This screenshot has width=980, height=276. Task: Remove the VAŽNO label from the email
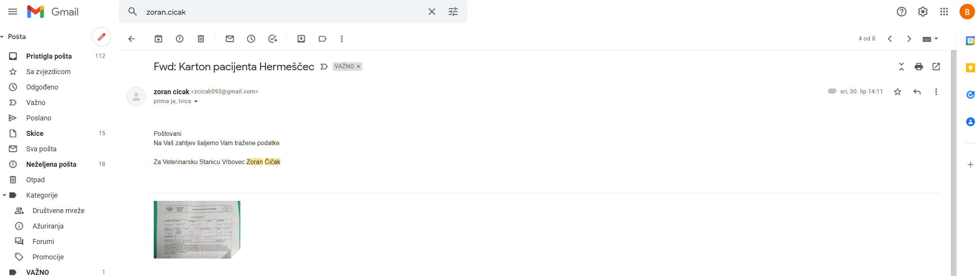point(358,66)
